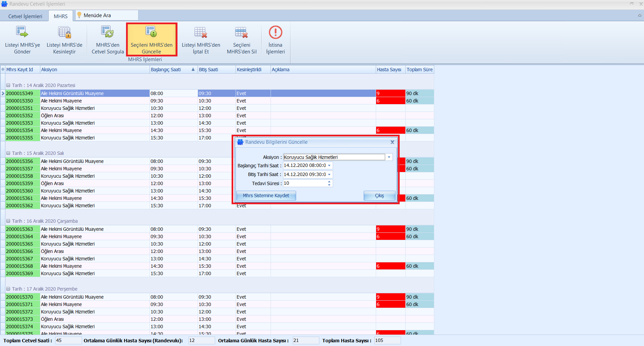Open the Aksiyon dropdown in dialog
This screenshot has width=644, height=346.
coord(389,157)
